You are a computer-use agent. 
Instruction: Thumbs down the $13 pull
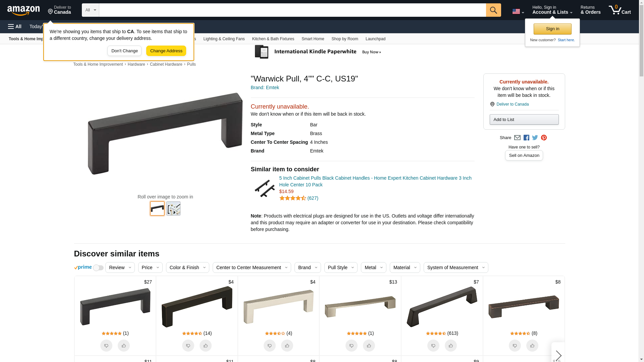coord(352,346)
